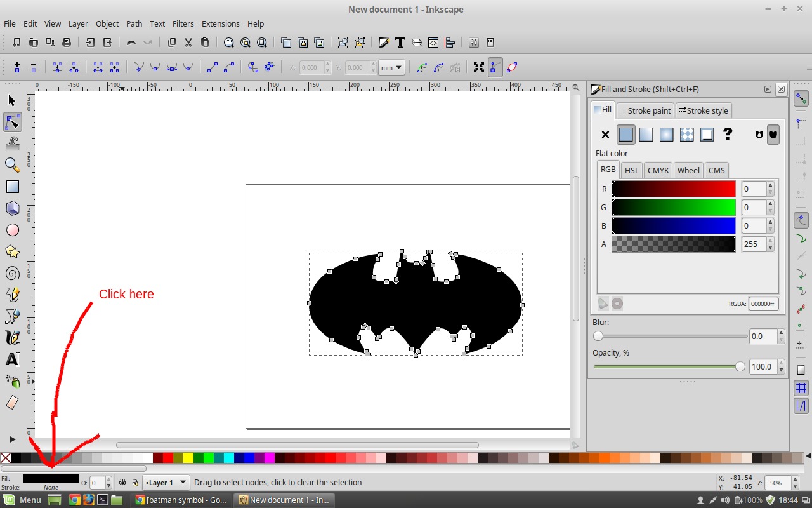Choose Flat color fill type

[625, 135]
